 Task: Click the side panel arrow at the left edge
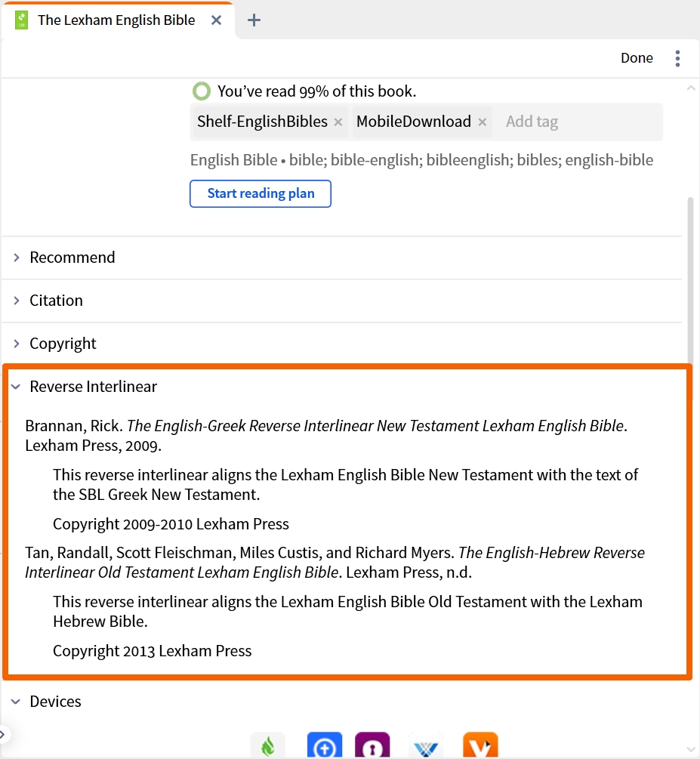(3, 735)
